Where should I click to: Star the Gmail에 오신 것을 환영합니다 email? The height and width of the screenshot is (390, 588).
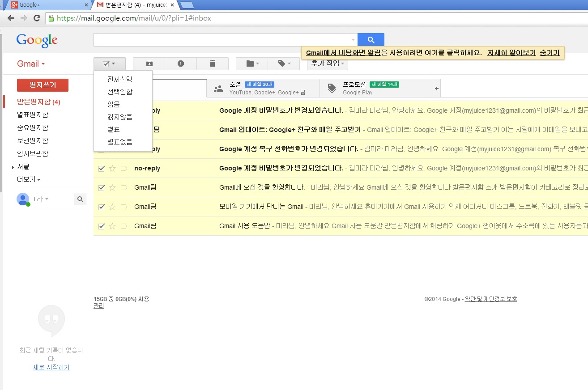(x=112, y=187)
